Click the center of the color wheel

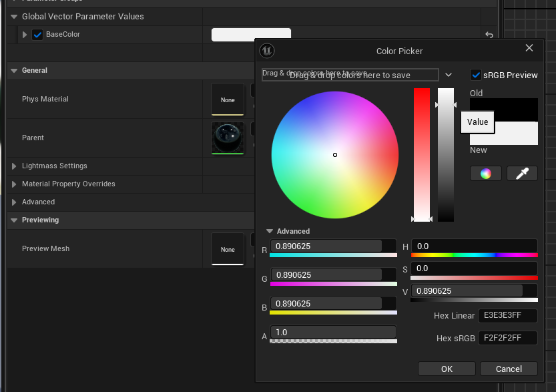pos(335,155)
